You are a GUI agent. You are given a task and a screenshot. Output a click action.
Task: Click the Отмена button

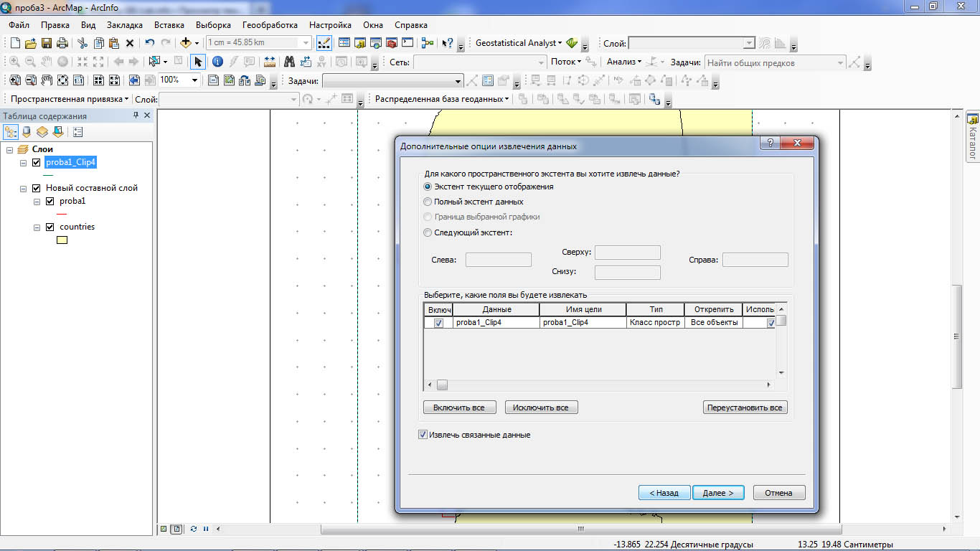tap(778, 493)
